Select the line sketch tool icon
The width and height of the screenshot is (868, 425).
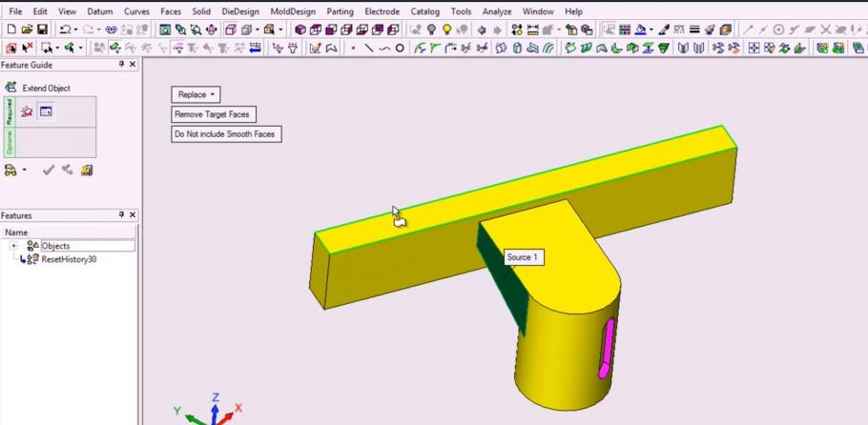point(369,48)
